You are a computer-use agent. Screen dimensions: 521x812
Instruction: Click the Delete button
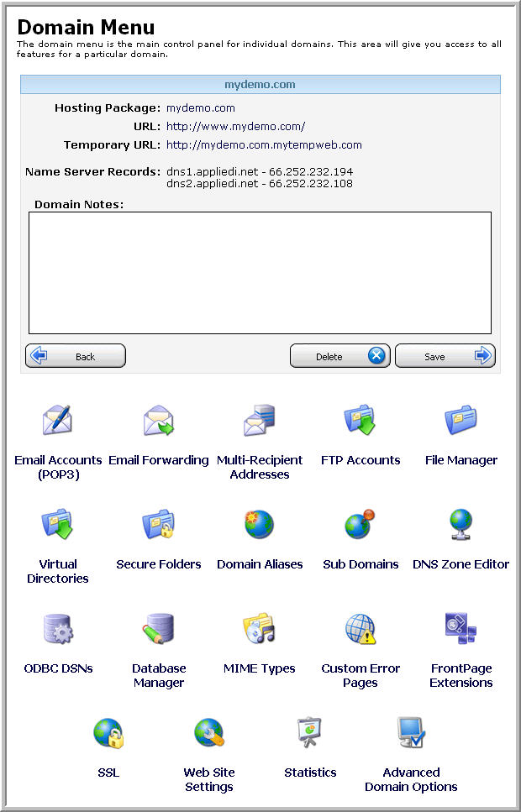point(339,356)
